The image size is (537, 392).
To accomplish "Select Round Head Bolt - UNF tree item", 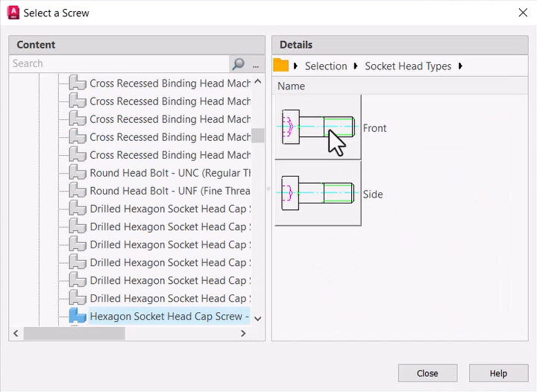I will click(170, 191).
